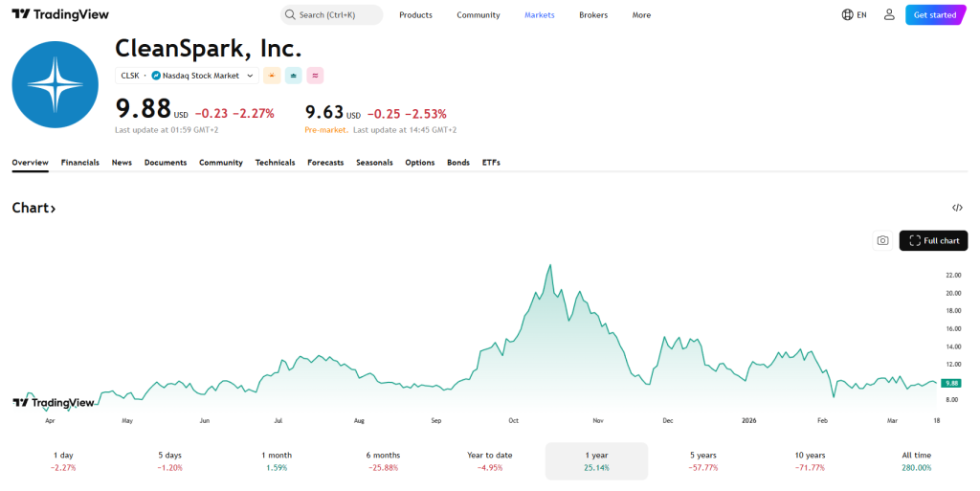Open the Markets menu
This screenshot has height=491, width=980.
coord(540,15)
